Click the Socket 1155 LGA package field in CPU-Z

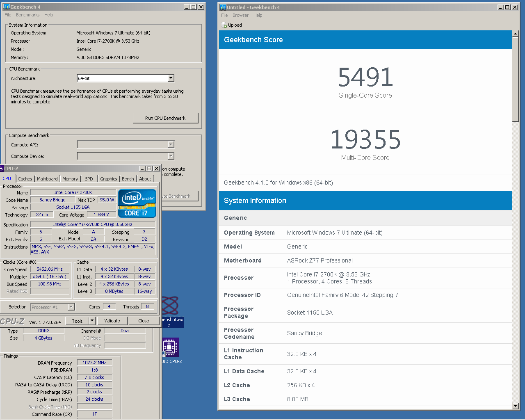click(73, 207)
